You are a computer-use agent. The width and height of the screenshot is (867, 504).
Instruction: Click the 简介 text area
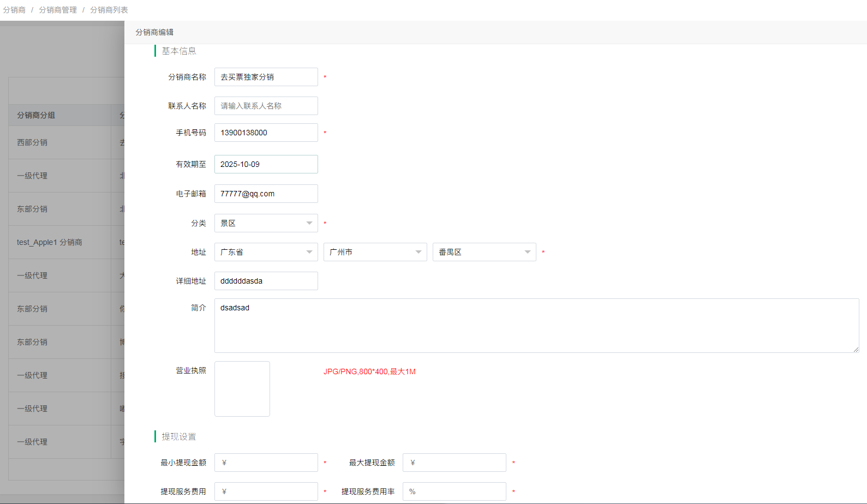(x=536, y=326)
